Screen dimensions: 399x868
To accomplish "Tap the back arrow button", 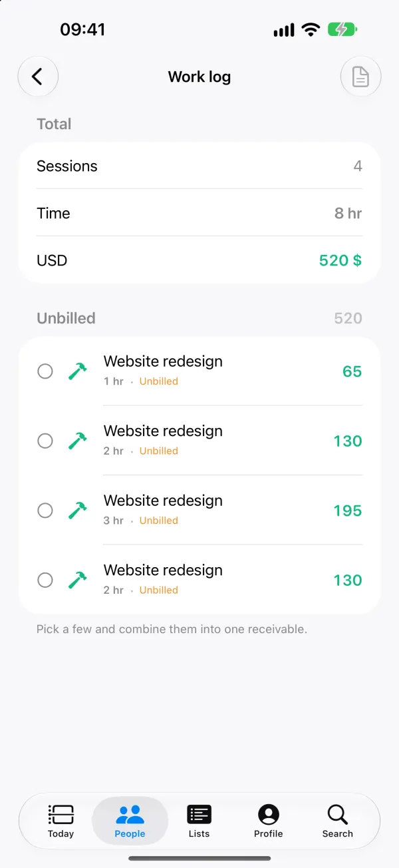I will click(x=38, y=77).
